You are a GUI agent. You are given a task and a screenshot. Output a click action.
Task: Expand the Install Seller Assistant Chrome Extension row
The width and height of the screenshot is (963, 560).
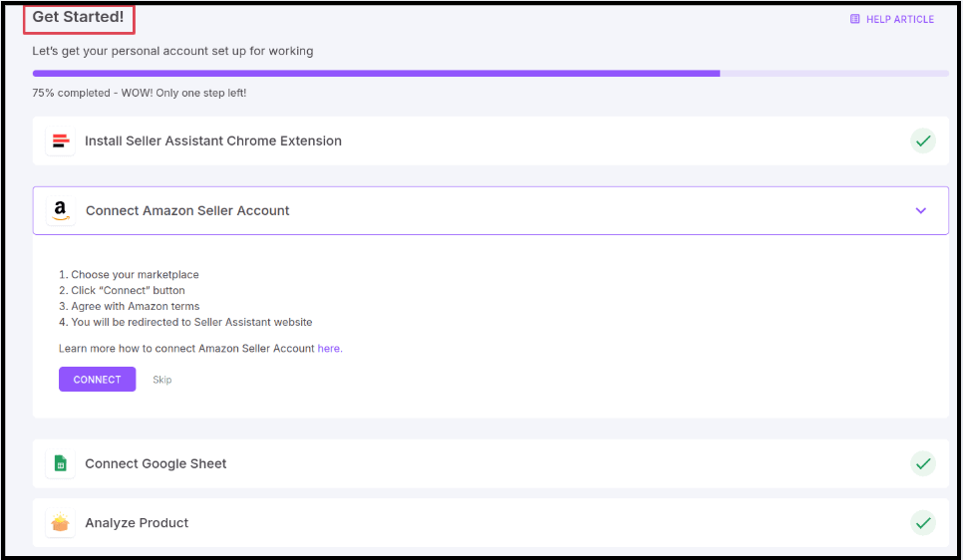[x=213, y=141]
